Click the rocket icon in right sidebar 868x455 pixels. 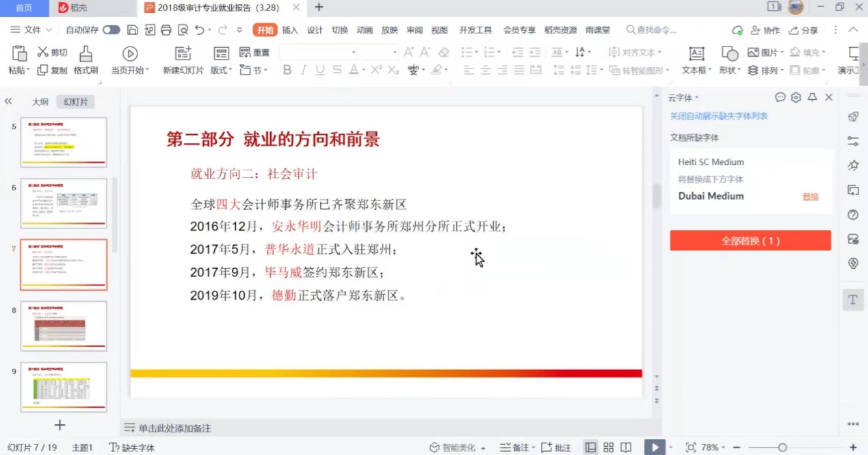(x=853, y=117)
